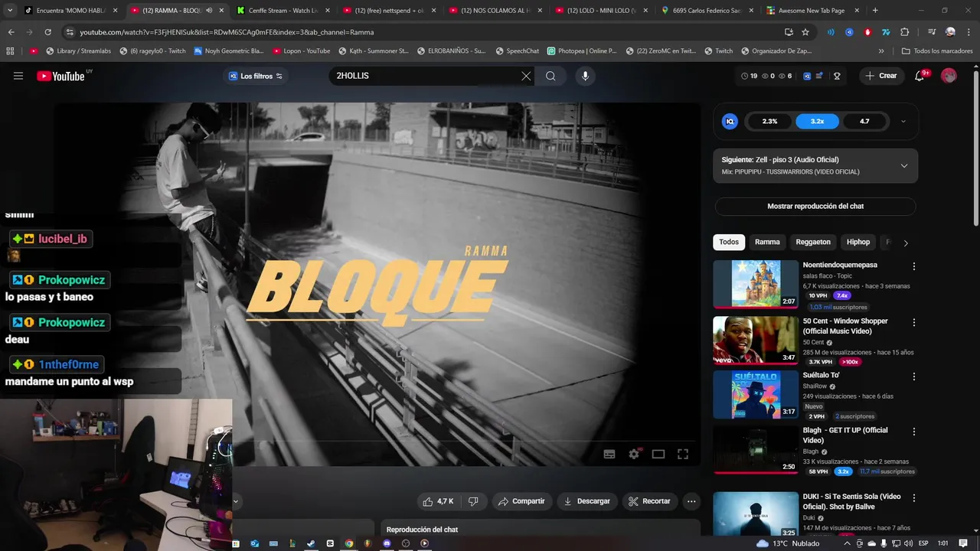980x551 pixels.
Task: Expand the collapsed section chevron under webcam
Action: [x=236, y=502]
